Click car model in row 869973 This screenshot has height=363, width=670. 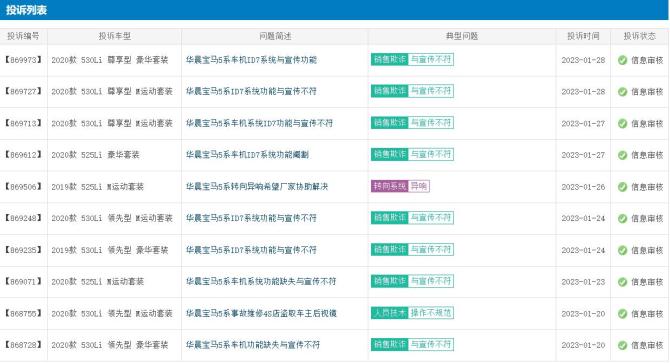coord(110,60)
